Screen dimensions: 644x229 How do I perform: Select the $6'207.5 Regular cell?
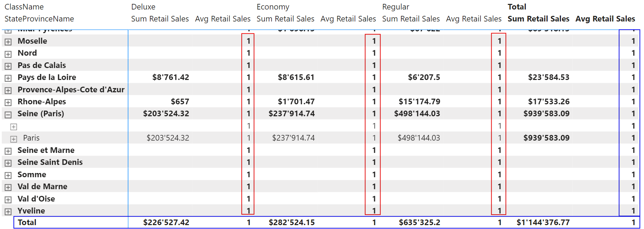(424, 77)
